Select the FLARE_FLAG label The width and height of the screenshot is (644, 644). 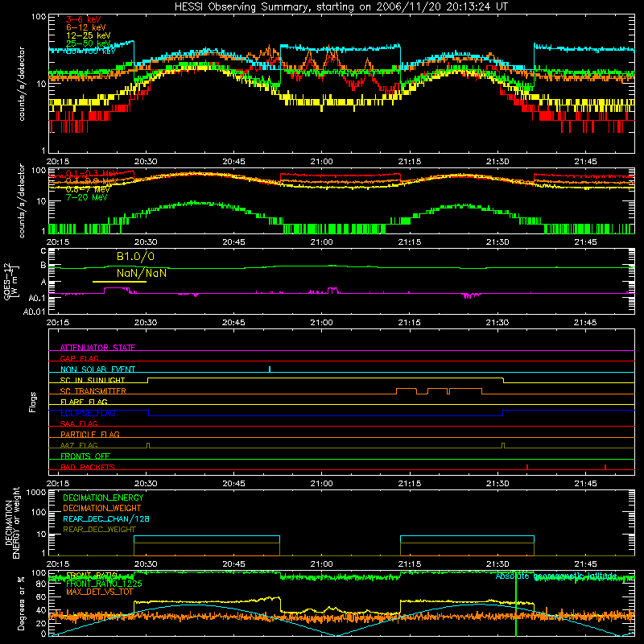pos(84,402)
